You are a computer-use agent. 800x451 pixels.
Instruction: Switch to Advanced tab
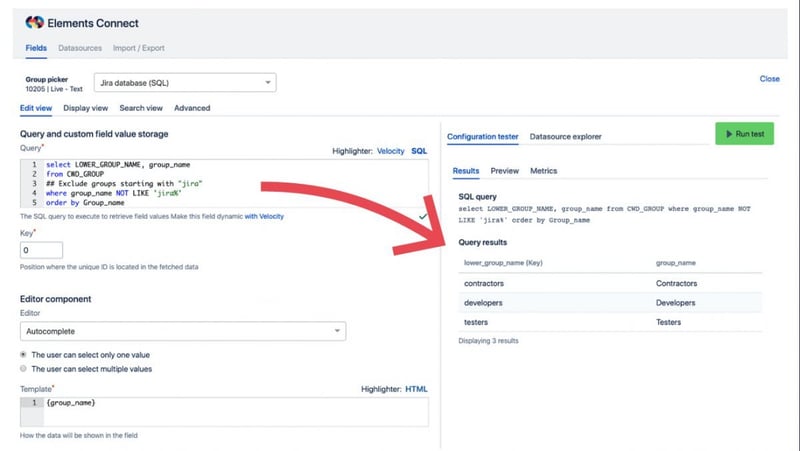tap(192, 108)
